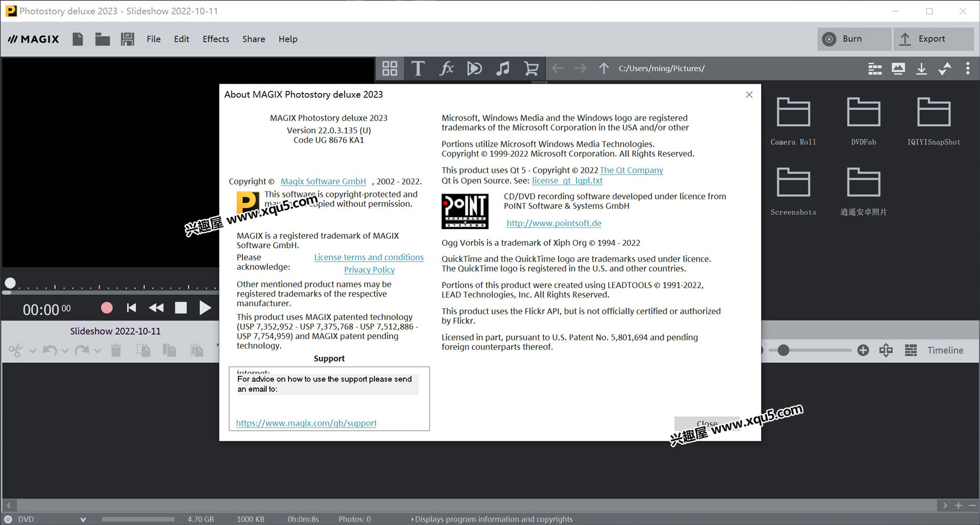
Task: Open the transitions tab icon
Action: click(x=475, y=69)
